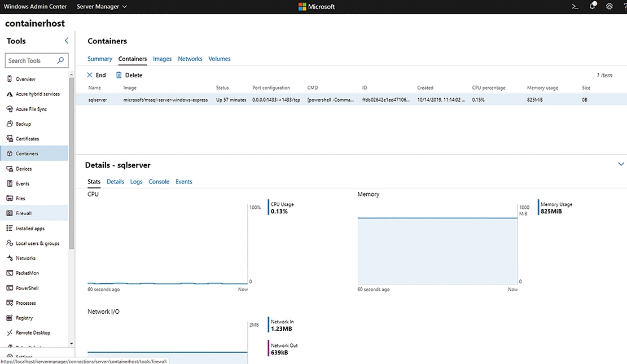Image resolution: width=627 pixels, height=364 pixels.
Task: Click the sidebar scroll down arrow
Action: [x=71, y=343]
